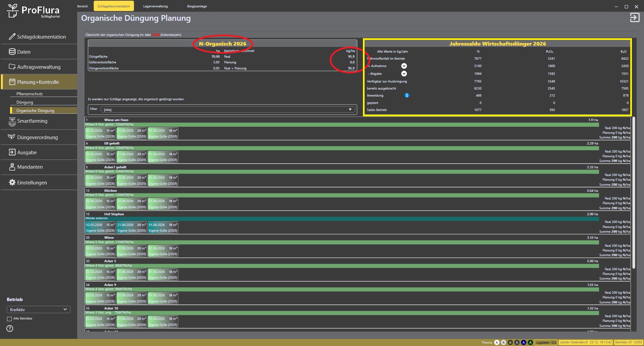Click the Ausgabe export icon

coord(12,152)
